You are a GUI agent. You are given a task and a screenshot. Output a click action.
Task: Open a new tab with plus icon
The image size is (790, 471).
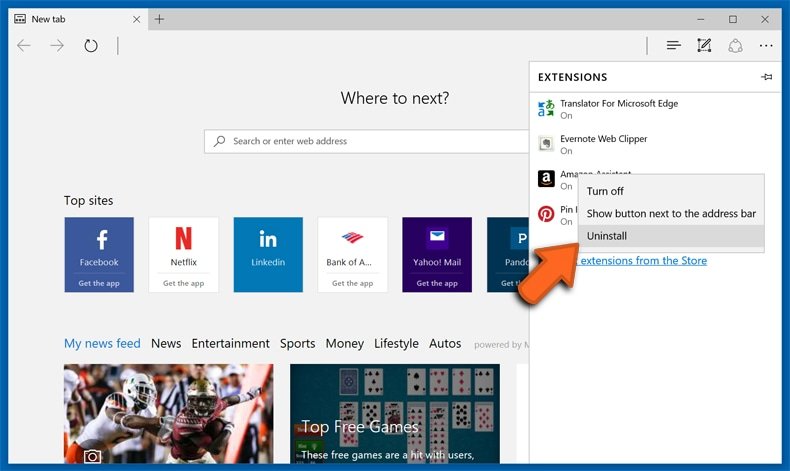tap(159, 19)
